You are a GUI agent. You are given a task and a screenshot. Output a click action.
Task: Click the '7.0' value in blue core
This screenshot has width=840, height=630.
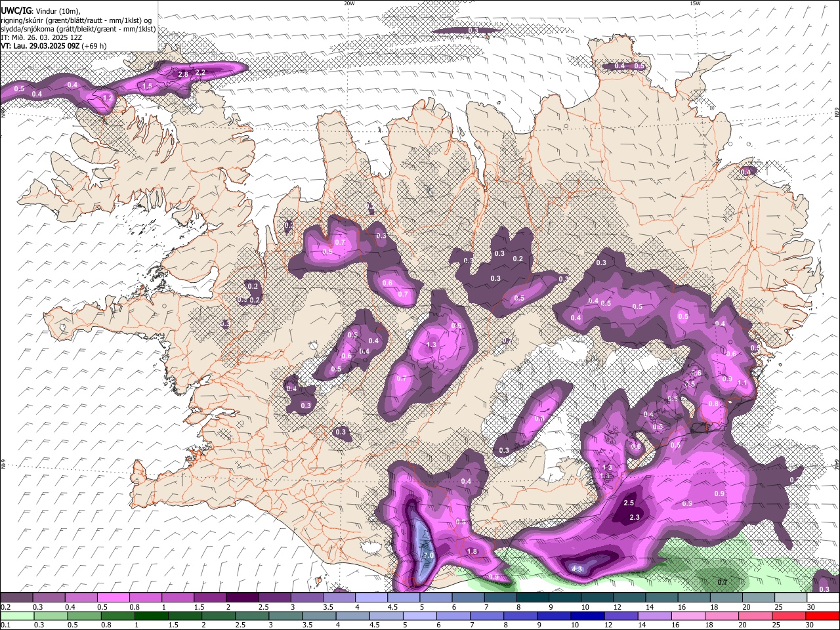tap(429, 555)
